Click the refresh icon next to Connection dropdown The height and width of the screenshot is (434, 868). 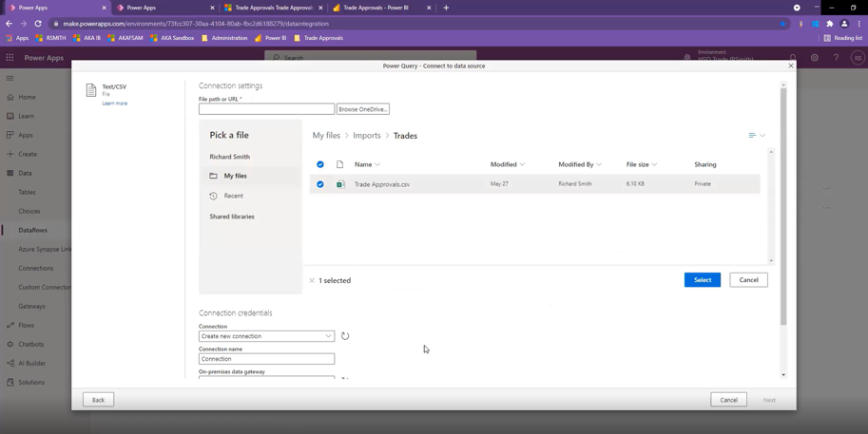pyautogui.click(x=345, y=336)
